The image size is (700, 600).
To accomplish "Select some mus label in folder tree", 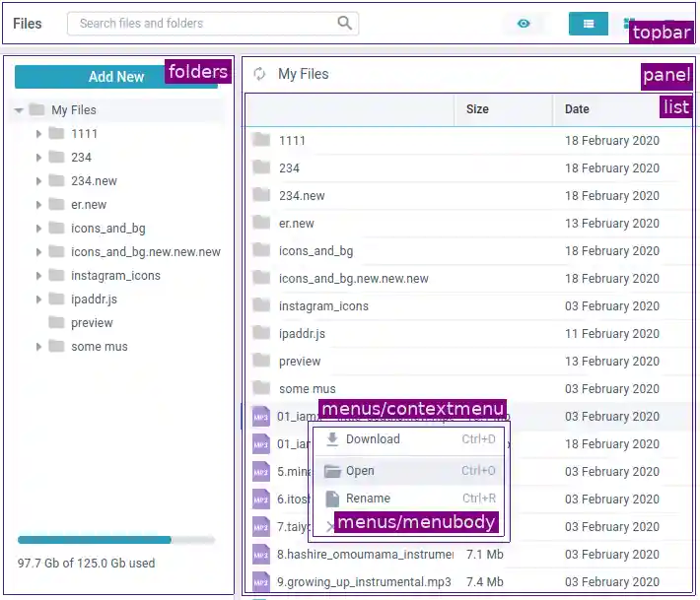I will click(x=100, y=346).
